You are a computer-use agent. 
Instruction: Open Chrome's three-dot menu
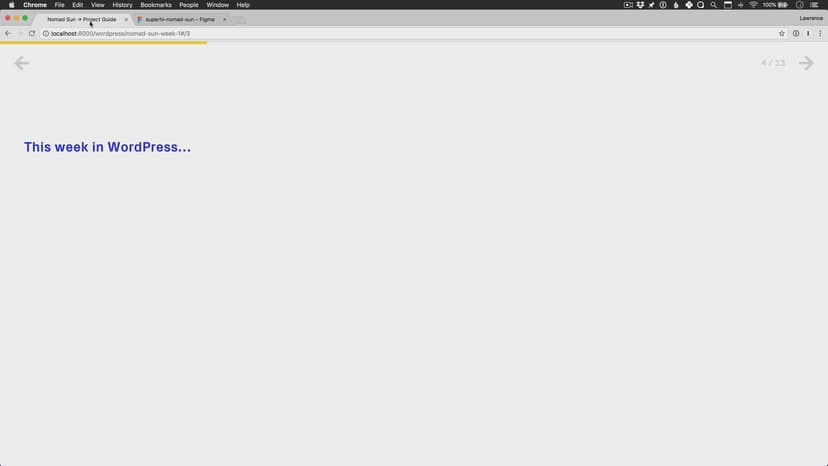(x=820, y=33)
